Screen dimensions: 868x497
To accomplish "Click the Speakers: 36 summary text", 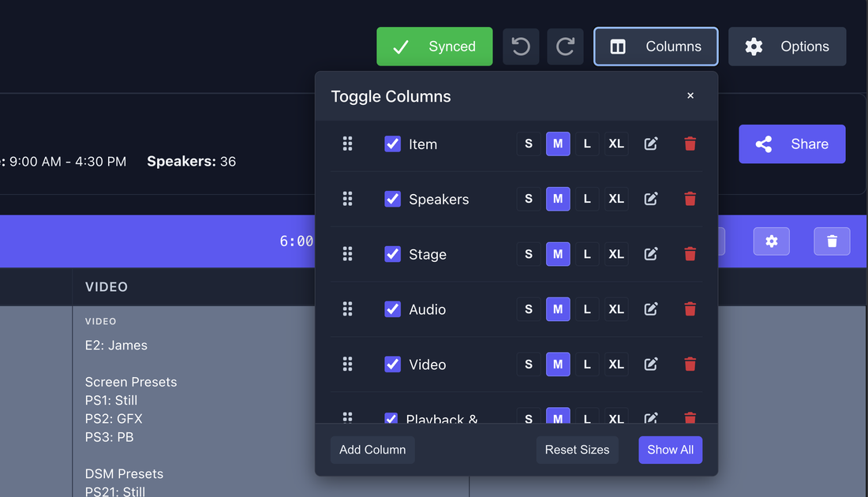I will tap(192, 162).
